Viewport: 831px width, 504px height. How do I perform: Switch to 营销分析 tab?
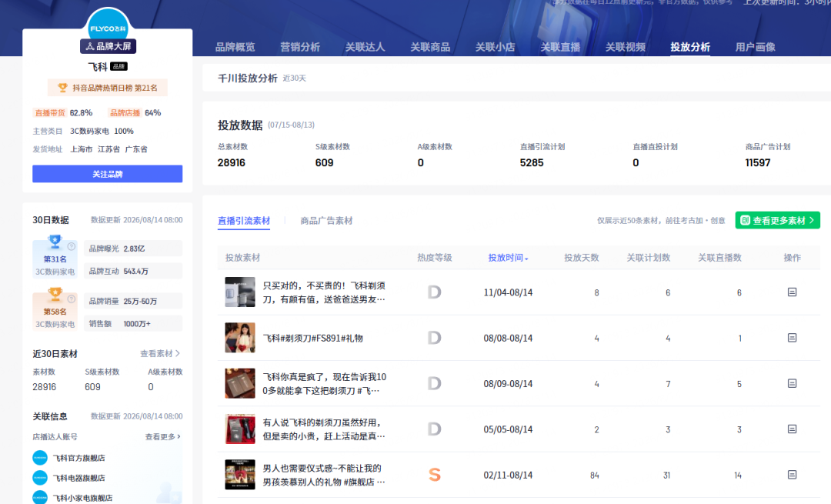(x=300, y=47)
